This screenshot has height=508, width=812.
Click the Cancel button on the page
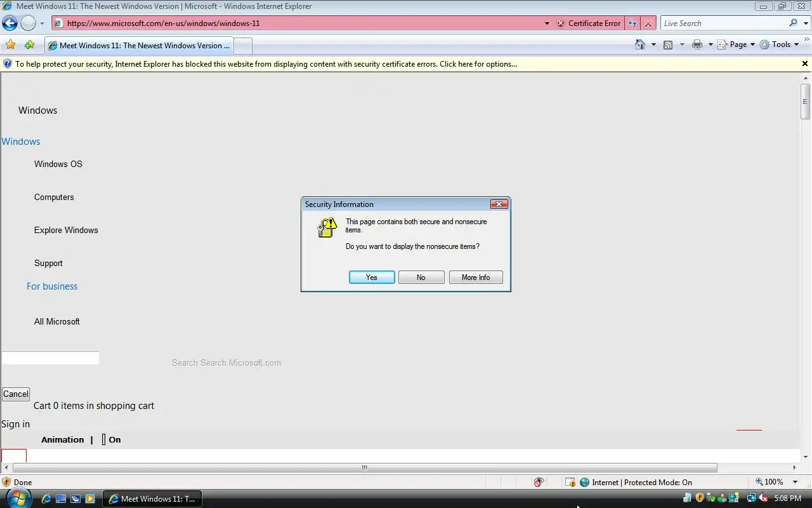[x=16, y=394]
